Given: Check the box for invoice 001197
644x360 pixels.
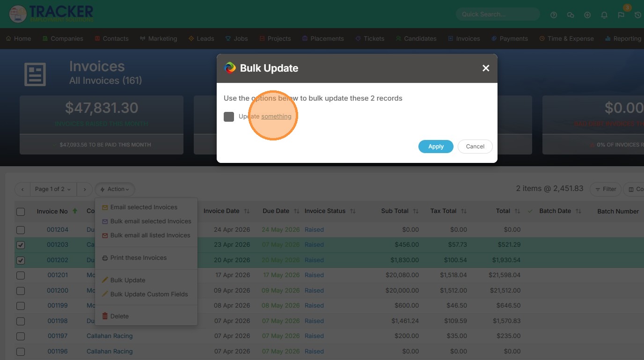Looking at the screenshot, I should click(x=21, y=336).
